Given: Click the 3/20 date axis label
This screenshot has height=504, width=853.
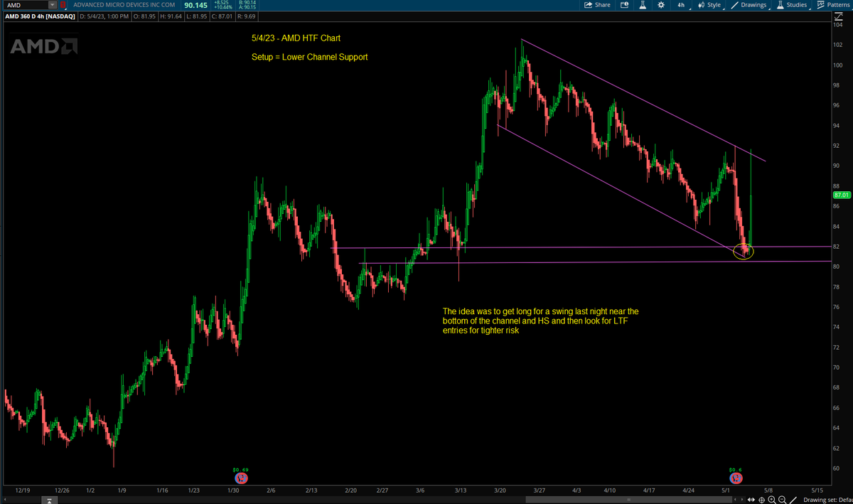Looking at the screenshot, I should click(500, 490).
